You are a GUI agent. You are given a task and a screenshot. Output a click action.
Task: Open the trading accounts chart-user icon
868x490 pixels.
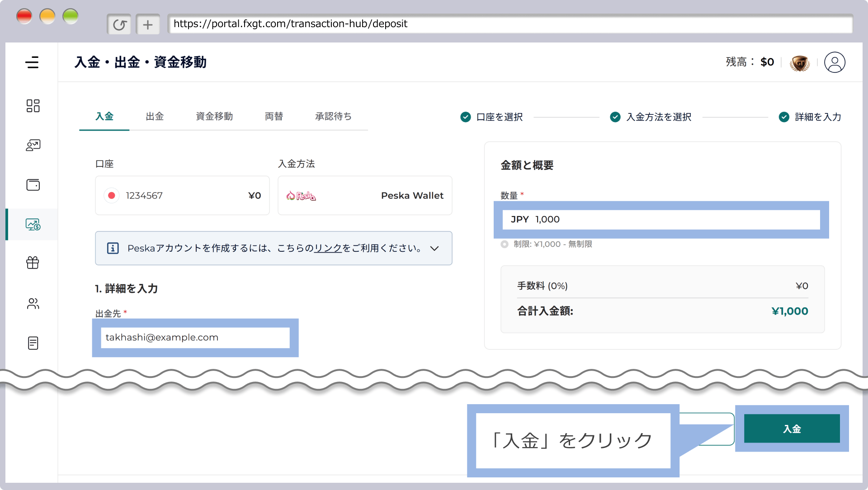33,145
